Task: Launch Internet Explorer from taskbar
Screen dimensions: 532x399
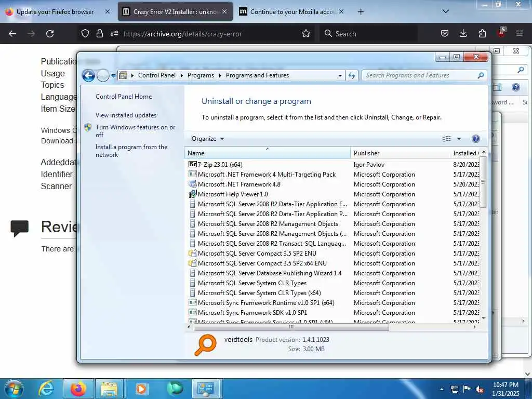Action: [46, 389]
